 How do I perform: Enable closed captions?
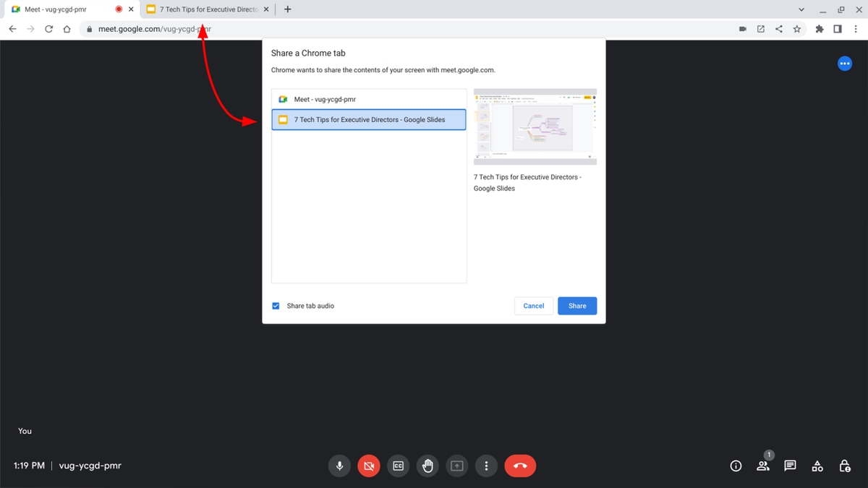[398, 466]
